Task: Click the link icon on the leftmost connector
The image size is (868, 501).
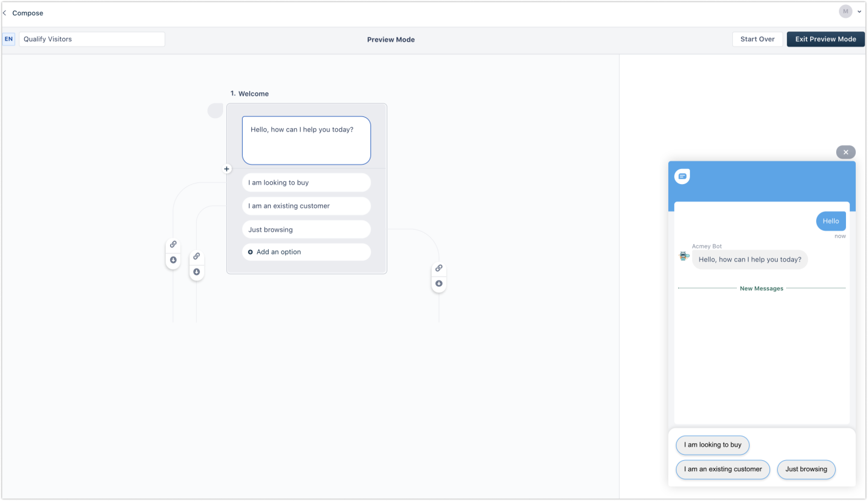Action: [x=173, y=244]
